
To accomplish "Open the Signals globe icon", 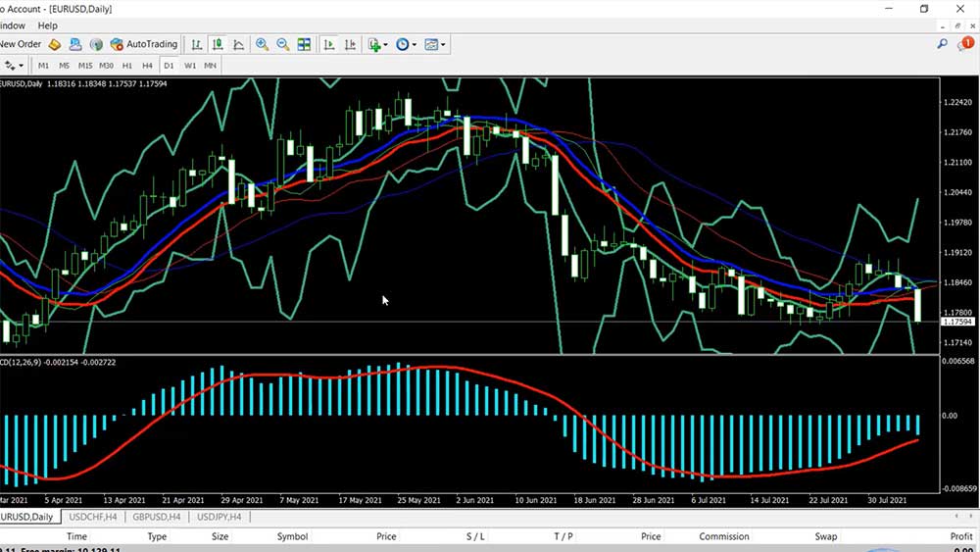I will click(96, 44).
